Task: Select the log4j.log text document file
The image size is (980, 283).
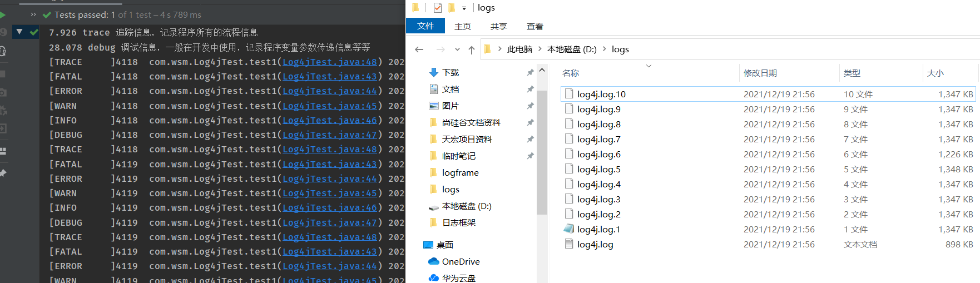Action: click(x=595, y=244)
